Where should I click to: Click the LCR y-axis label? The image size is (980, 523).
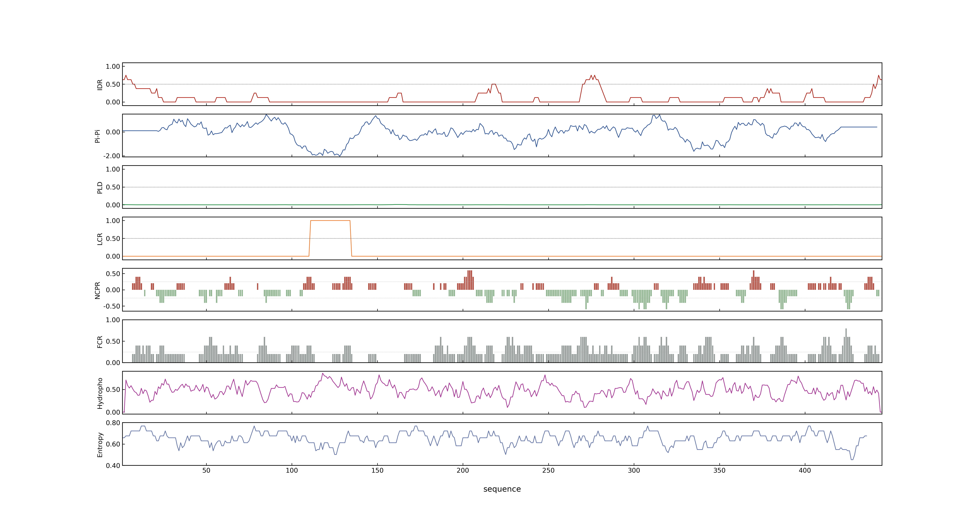pyautogui.click(x=100, y=239)
